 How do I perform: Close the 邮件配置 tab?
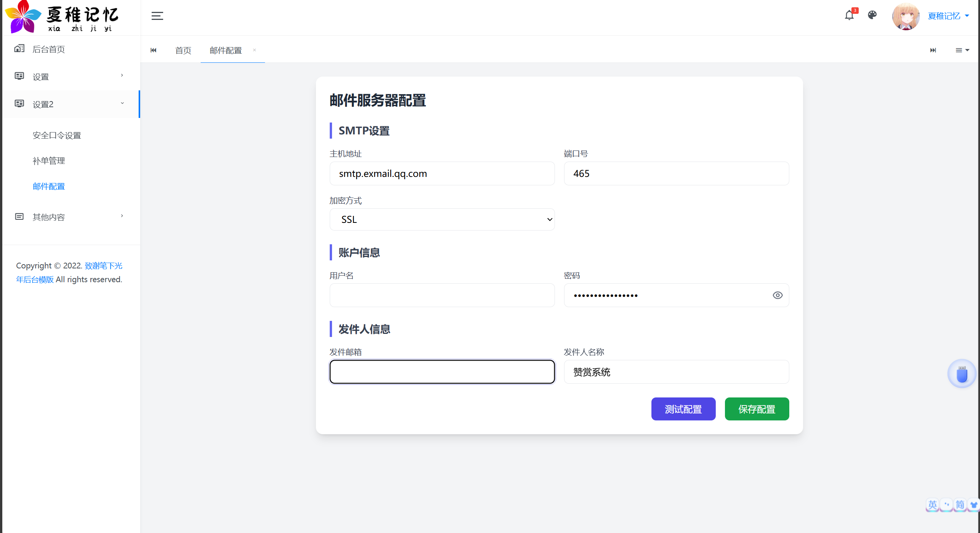[254, 50]
